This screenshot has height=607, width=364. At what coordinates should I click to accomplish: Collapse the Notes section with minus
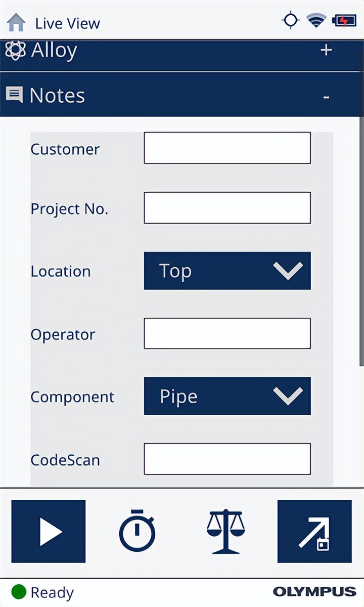pyautogui.click(x=326, y=96)
